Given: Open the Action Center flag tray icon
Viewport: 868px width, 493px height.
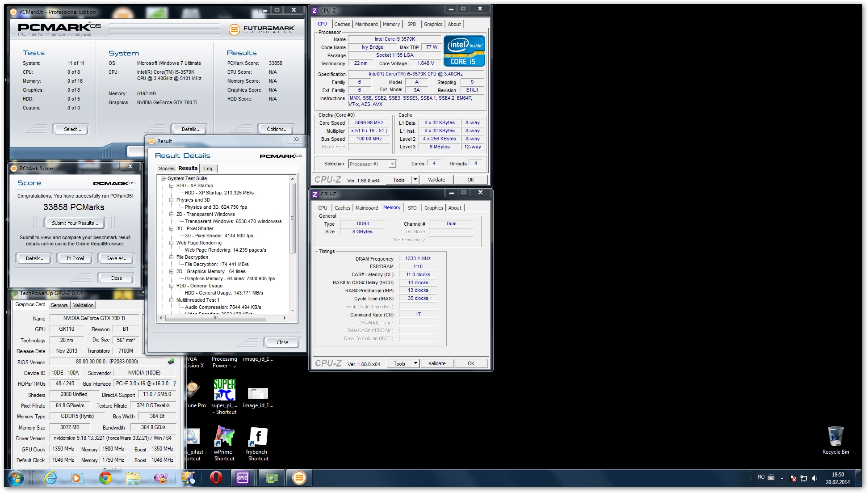Looking at the screenshot, I should 793,478.
